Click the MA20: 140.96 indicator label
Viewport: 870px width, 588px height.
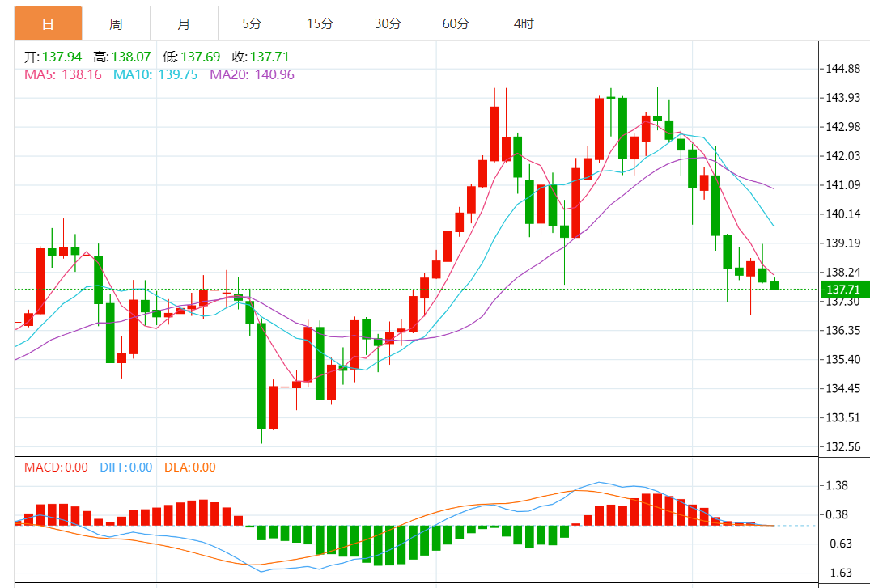(252, 74)
